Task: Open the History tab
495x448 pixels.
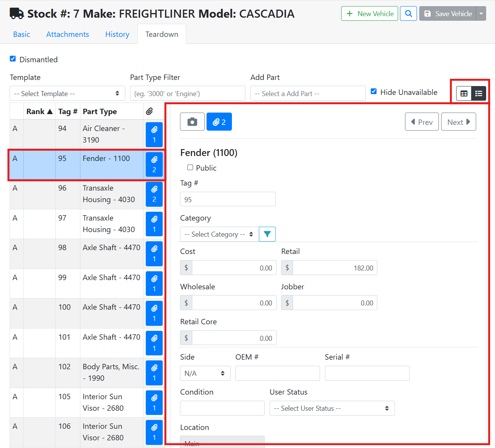Action: pyautogui.click(x=117, y=34)
